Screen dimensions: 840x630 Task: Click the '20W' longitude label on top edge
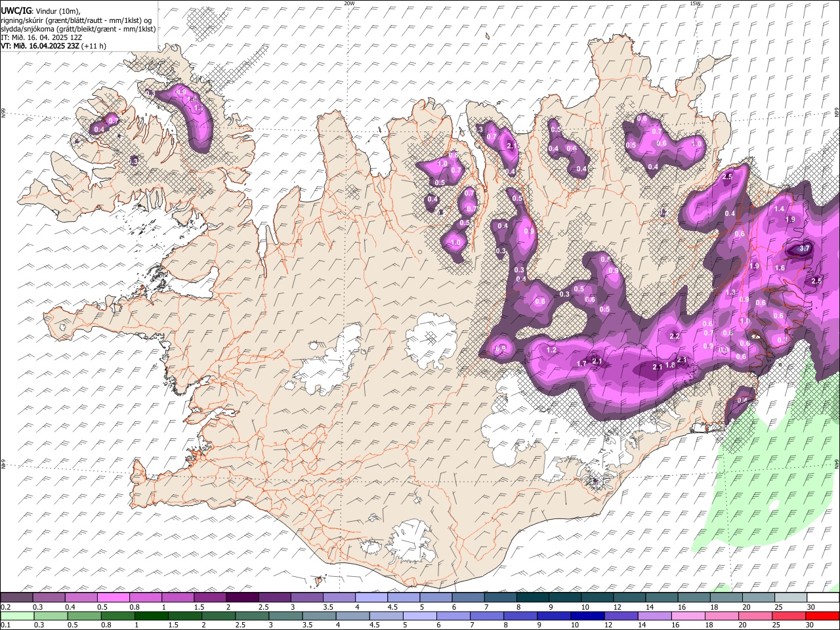(349, 3)
